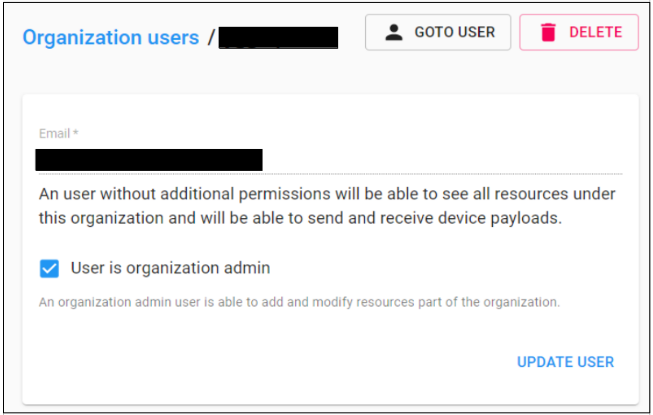653x415 pixels.
Task: Submit changes with UPDATE USER
Action: click(565, 362)
